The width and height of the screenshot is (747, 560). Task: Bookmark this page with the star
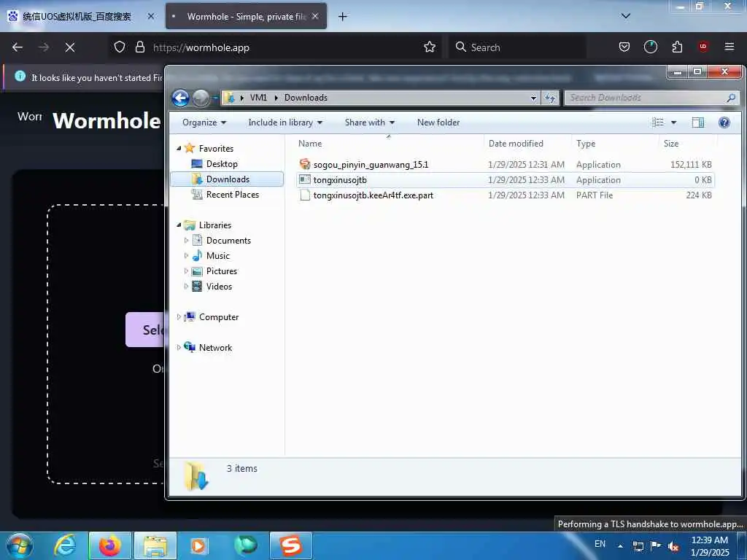pos(429,47)
